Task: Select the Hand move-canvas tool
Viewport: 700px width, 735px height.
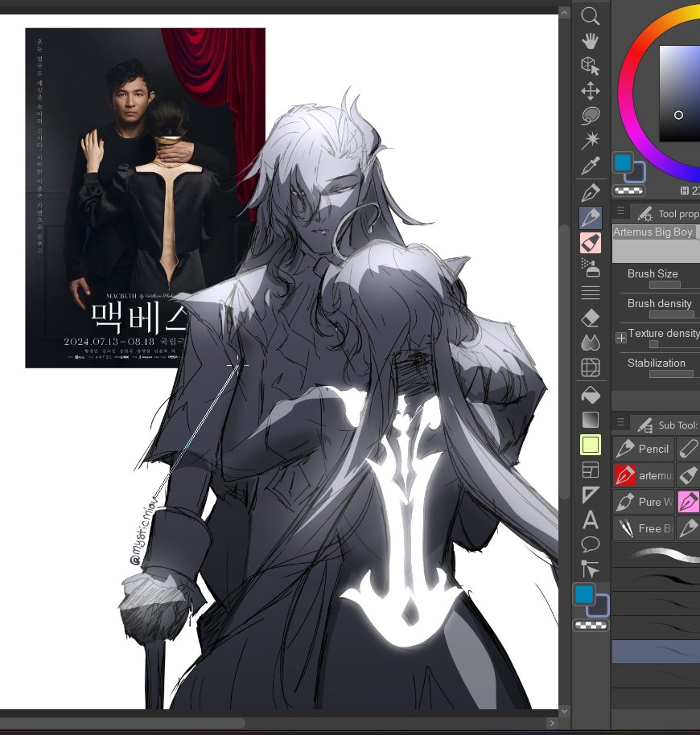Action: click(x=591, y=40)
